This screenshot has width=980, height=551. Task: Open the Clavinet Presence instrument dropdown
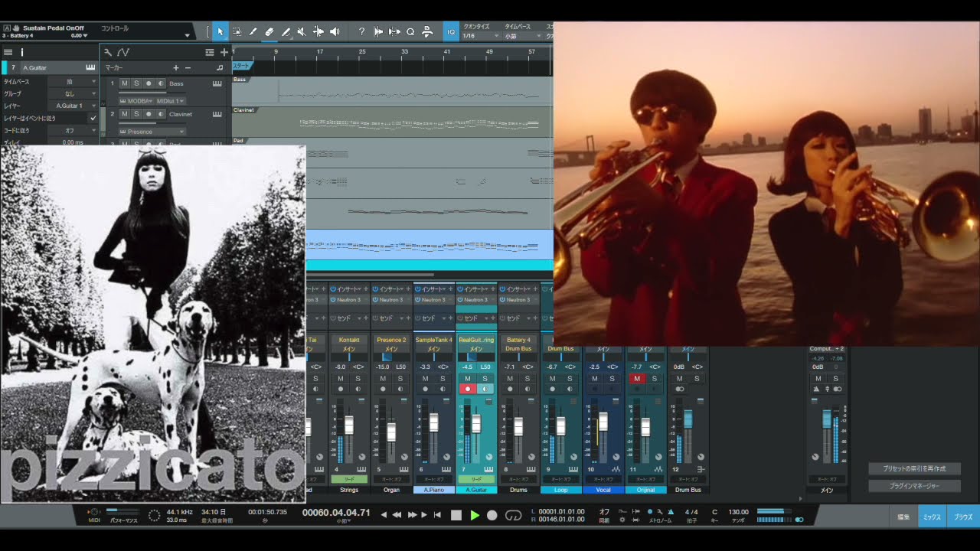click(152, 132)
